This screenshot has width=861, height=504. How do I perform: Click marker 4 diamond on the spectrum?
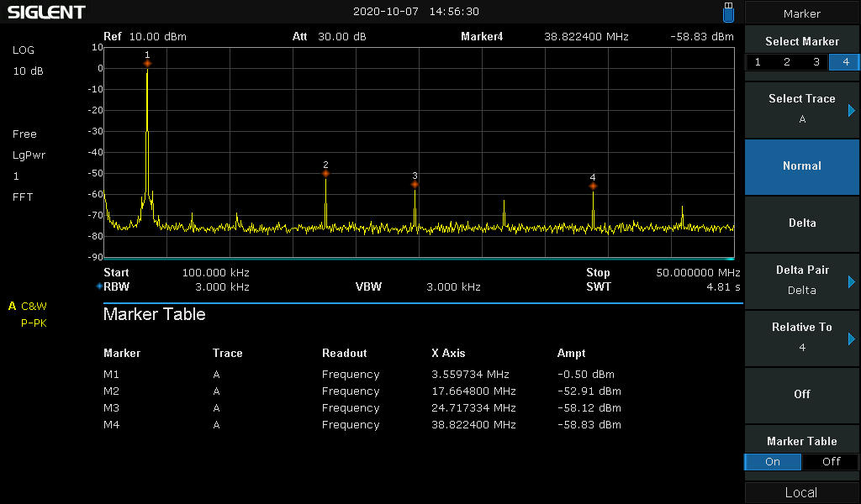click(593, 186)
